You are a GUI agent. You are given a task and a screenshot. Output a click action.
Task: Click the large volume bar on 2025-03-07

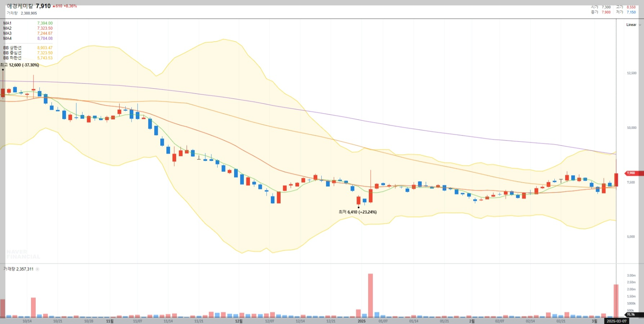pos(616,301)
